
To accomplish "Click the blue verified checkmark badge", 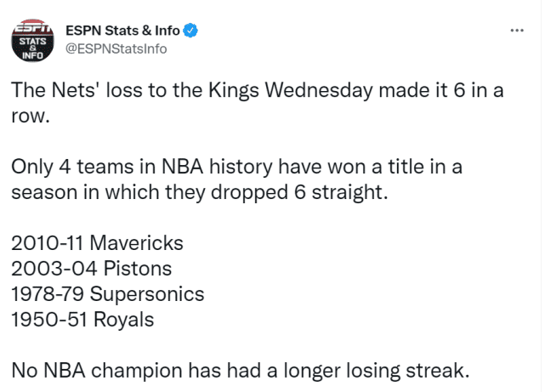I will click(192, 31).
